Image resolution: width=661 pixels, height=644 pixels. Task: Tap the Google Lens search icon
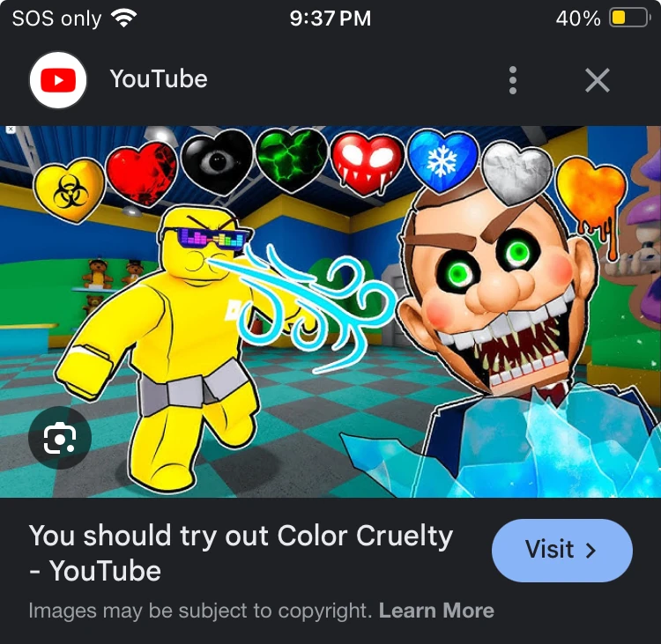click(60, 438)
